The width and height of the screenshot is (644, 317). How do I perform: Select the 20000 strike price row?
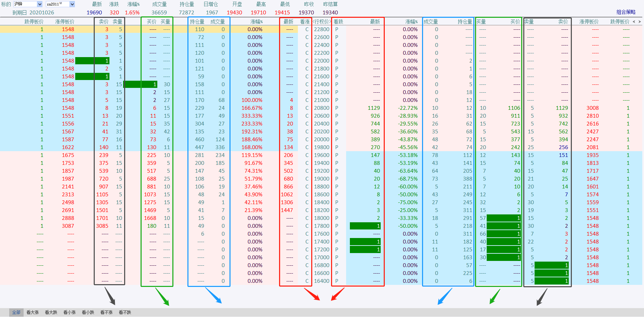[x=321, y=140]
